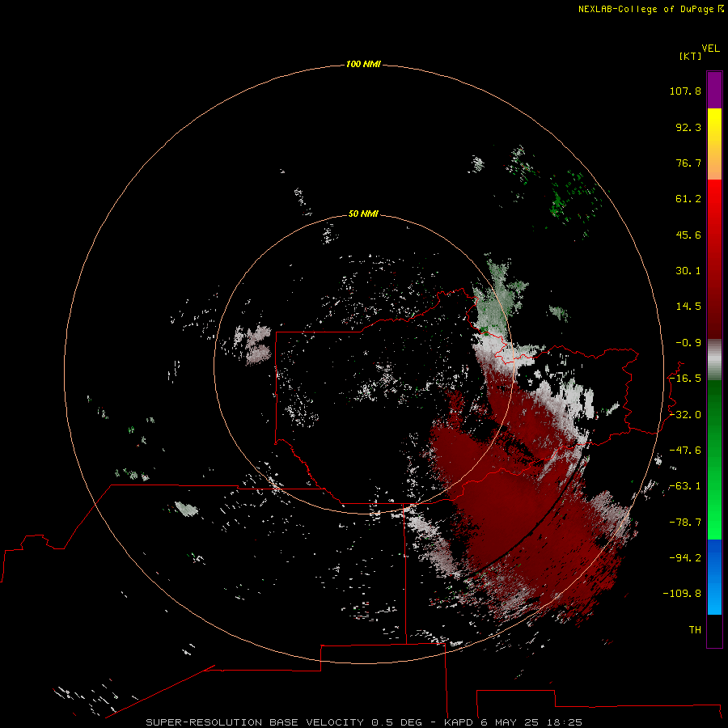Click the 76.7 legend value

(x=688, y=163)
